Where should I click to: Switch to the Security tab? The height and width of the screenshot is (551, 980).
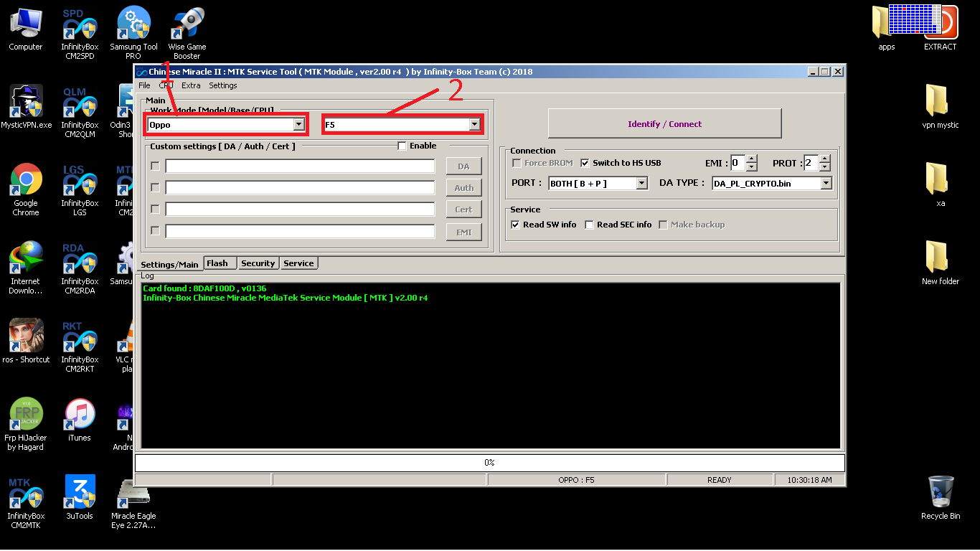pos(258,263)
